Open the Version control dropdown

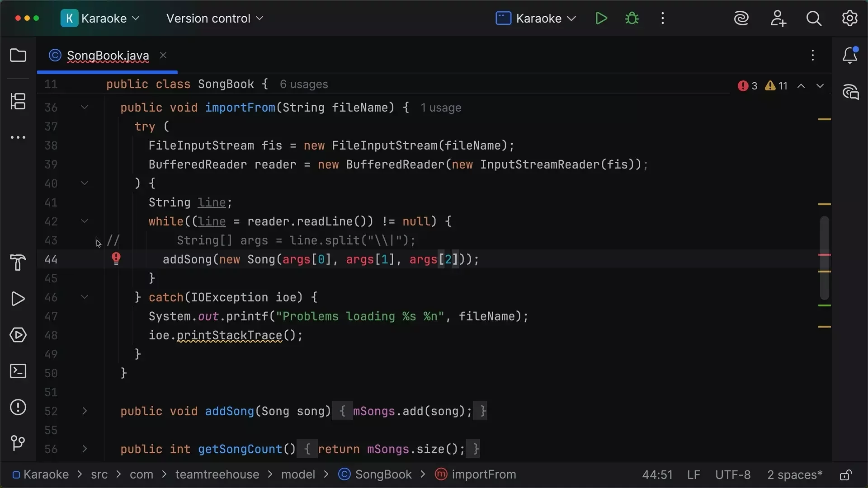tap(213, 19)
